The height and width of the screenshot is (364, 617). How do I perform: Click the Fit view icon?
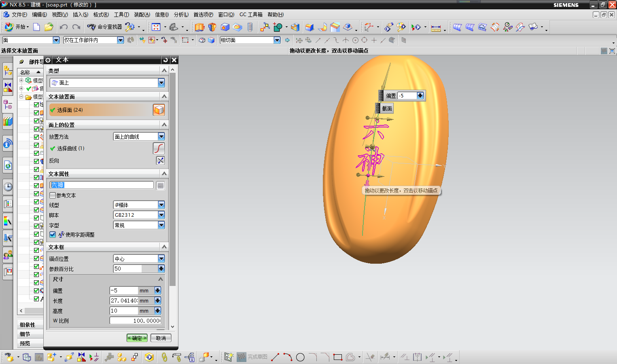(x=156, y=27)
